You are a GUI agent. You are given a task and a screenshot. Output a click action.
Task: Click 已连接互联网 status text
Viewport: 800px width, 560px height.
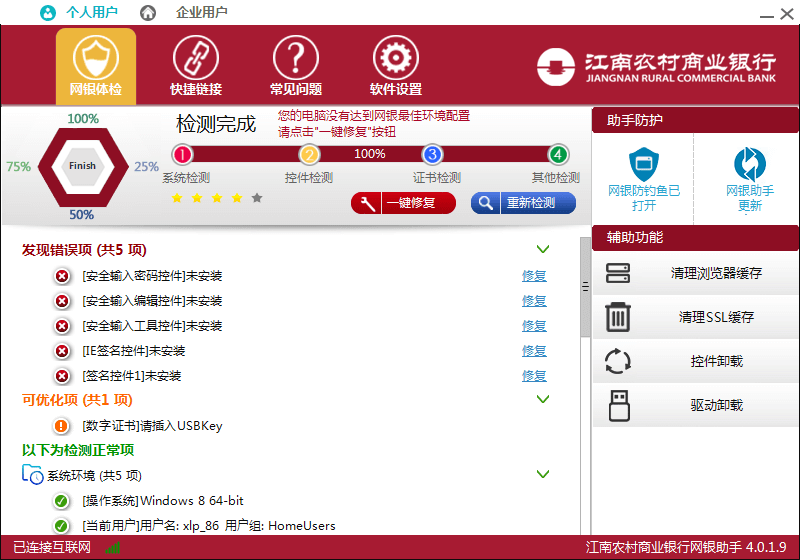pyautogui.click(x=52, y=548)
